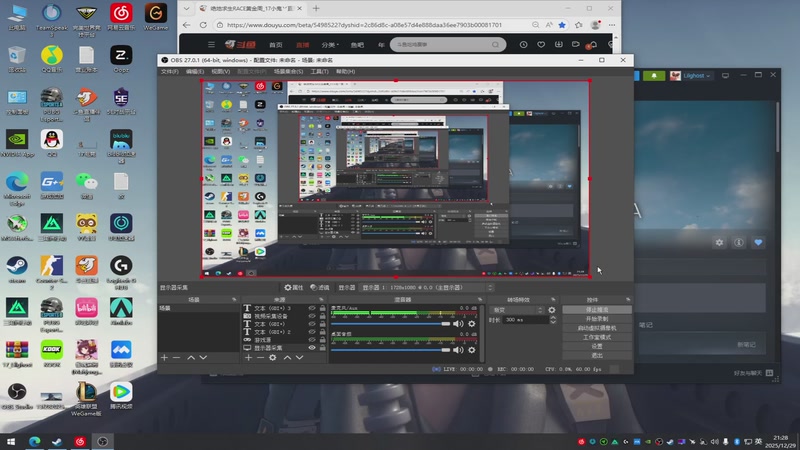800x450 pixels.
Task: Open OBS Settings from Controls panel
Action: coord(597,346)
